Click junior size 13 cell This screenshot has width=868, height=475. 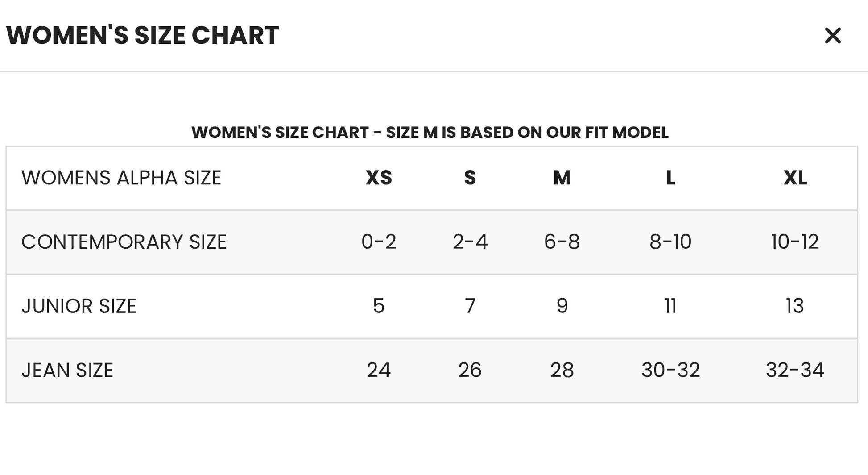795,306
